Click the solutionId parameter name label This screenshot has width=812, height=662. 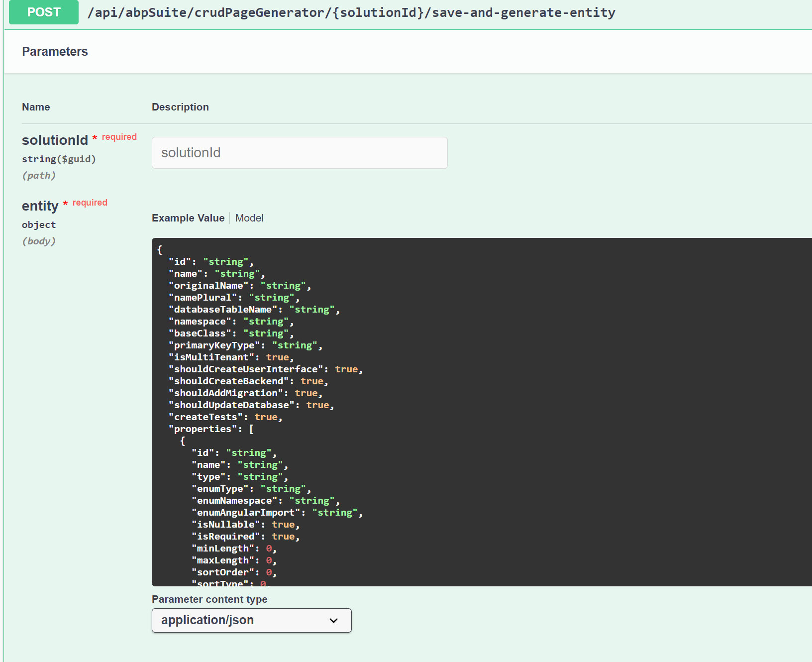click(55, 140)
